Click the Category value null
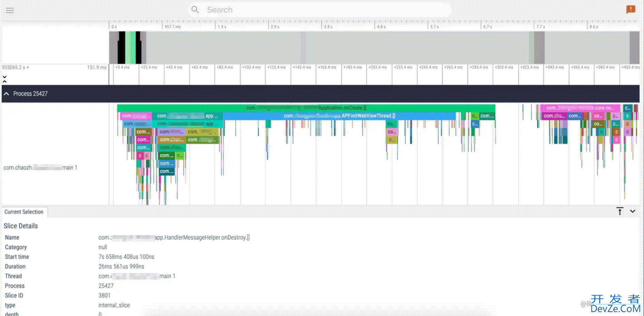The width and height of the screenshot is (644, 316). 103,247
